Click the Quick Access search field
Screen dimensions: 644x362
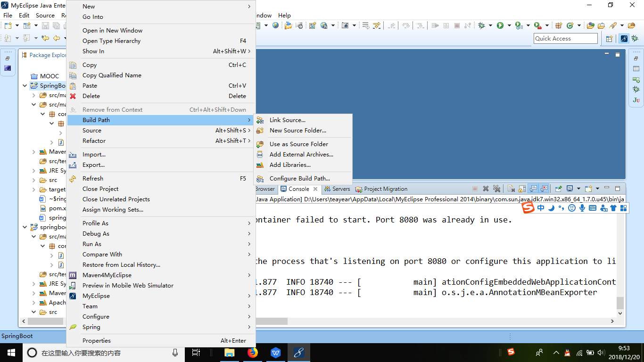click(x=566, y=39)
